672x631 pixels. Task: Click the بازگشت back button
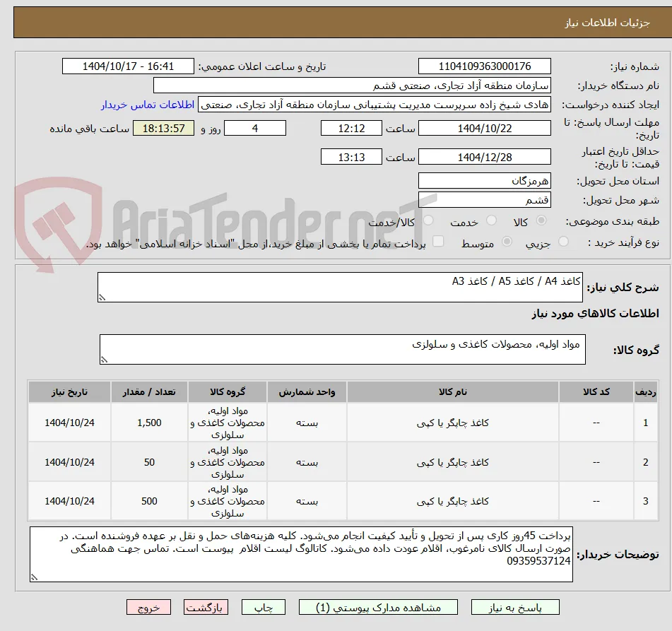[206, 608]
